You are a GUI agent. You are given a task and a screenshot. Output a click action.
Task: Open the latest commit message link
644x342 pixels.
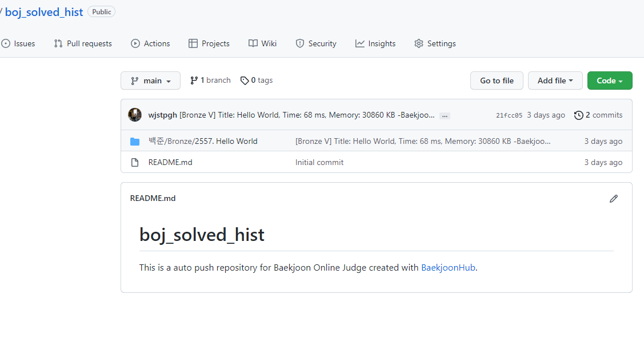pos(307,115)
